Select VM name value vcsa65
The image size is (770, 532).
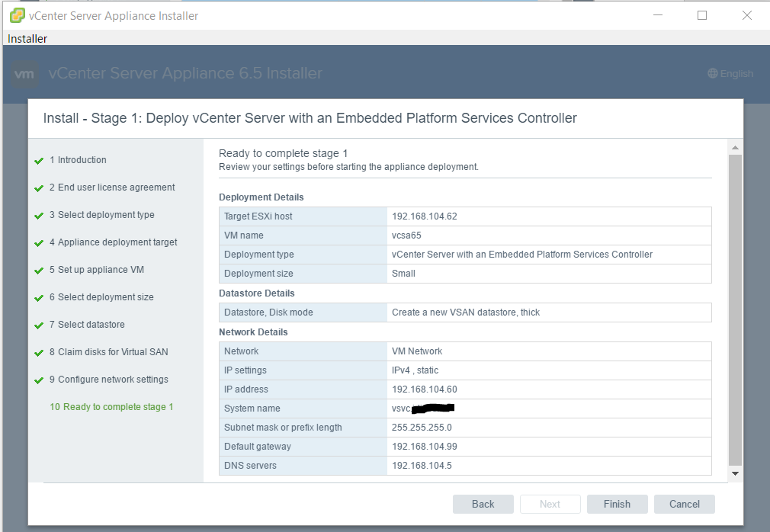tap(406, 236)
